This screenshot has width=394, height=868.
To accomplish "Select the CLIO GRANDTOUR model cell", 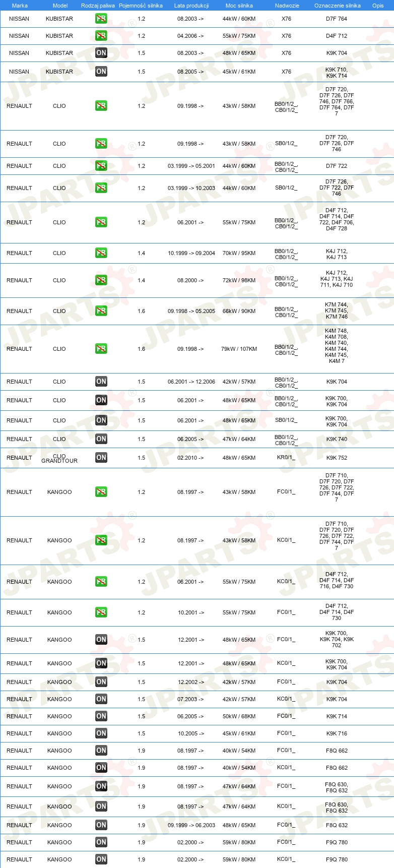I will coord(59,458).
